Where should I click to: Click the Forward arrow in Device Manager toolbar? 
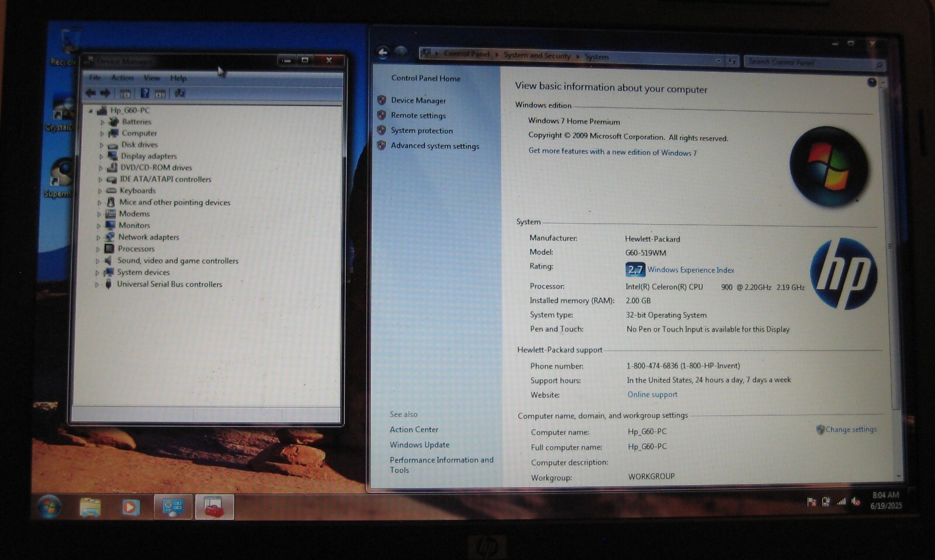105,93
